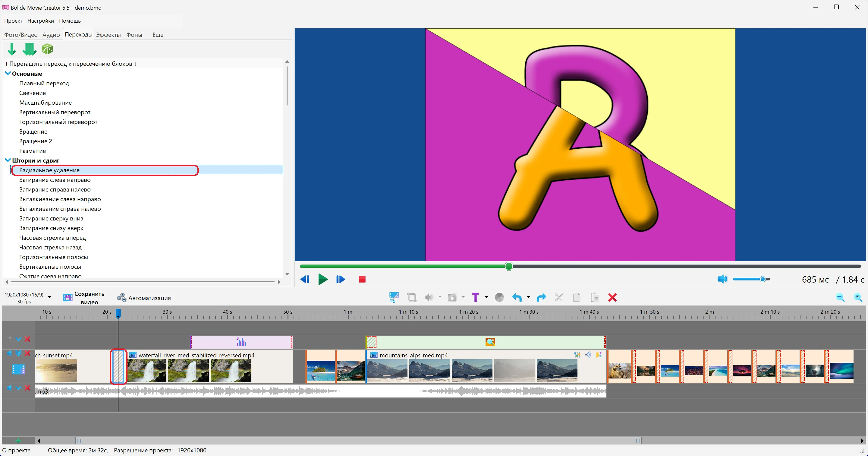Click the copy icon in the timeline toolbar
This screenshot has height=456, width=868.
[x=577, y=297]
